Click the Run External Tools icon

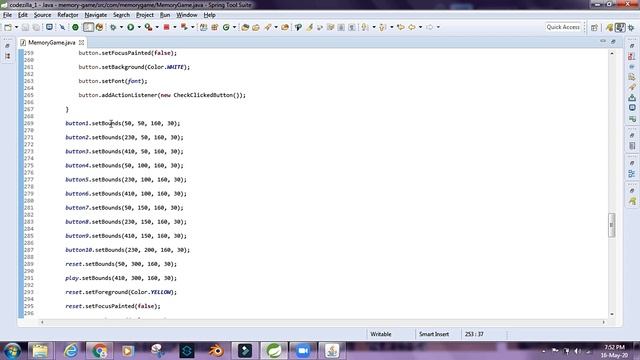pyautogui.click(x=149, y=27)
